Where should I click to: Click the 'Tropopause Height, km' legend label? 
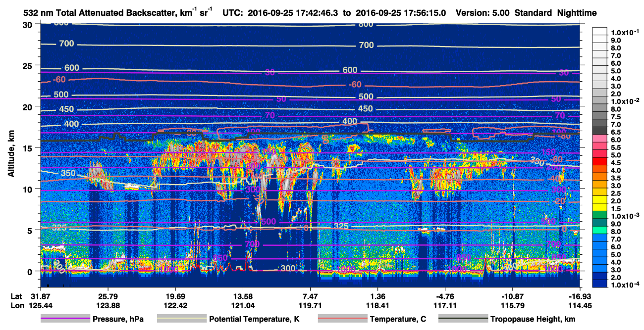(x=533, y=319)
